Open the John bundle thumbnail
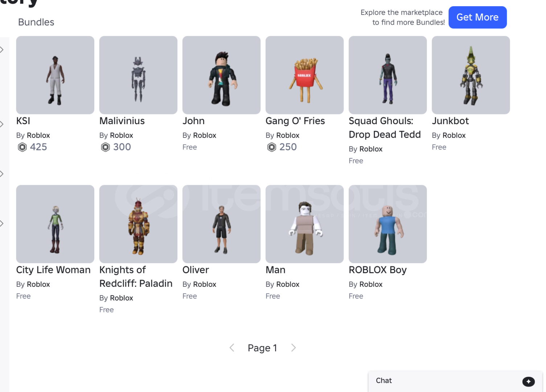 pos(221,75)
